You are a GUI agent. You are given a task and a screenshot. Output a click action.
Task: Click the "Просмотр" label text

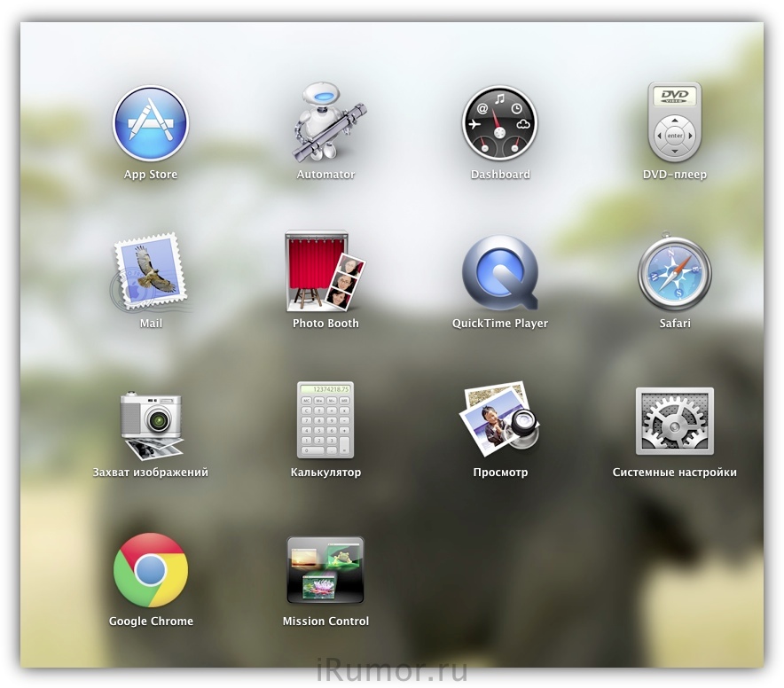tap(500, 473)
